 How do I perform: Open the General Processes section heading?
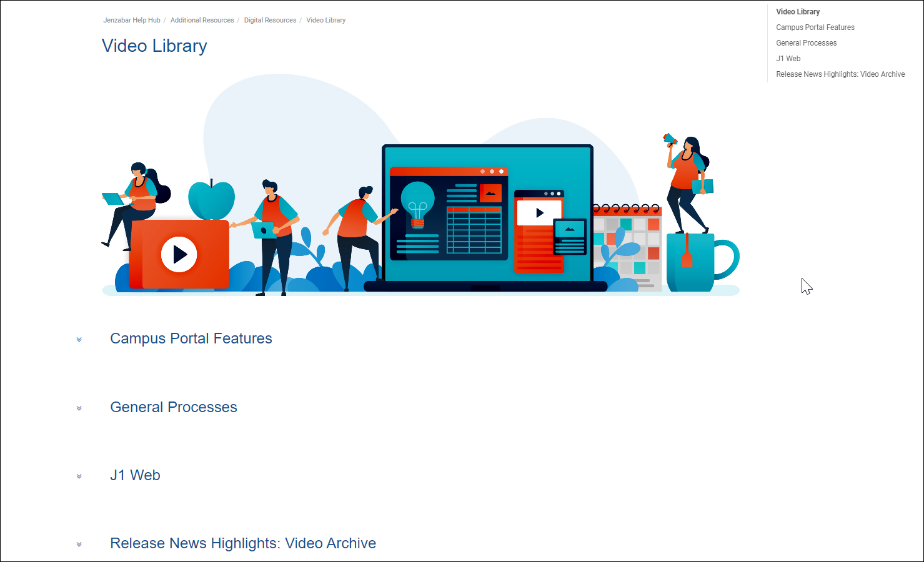174,407
